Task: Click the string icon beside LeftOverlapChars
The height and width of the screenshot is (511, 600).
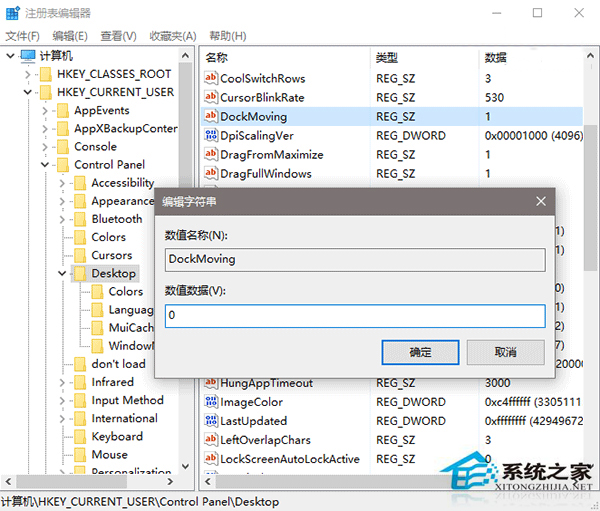Action: pos(211,439)
